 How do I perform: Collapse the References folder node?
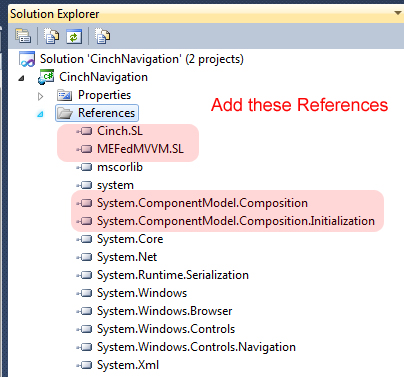[x=40, y=114]
